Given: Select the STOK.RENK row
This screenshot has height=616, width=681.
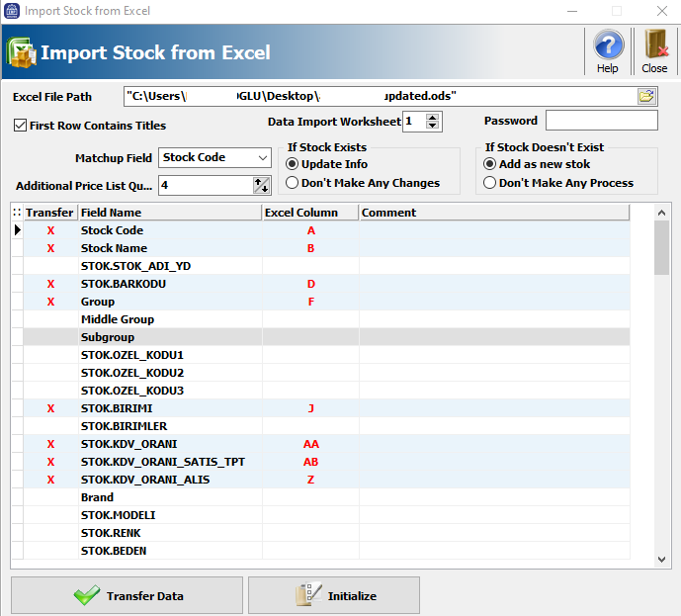Looking at the screenshot, I should (x=326, y=533).
